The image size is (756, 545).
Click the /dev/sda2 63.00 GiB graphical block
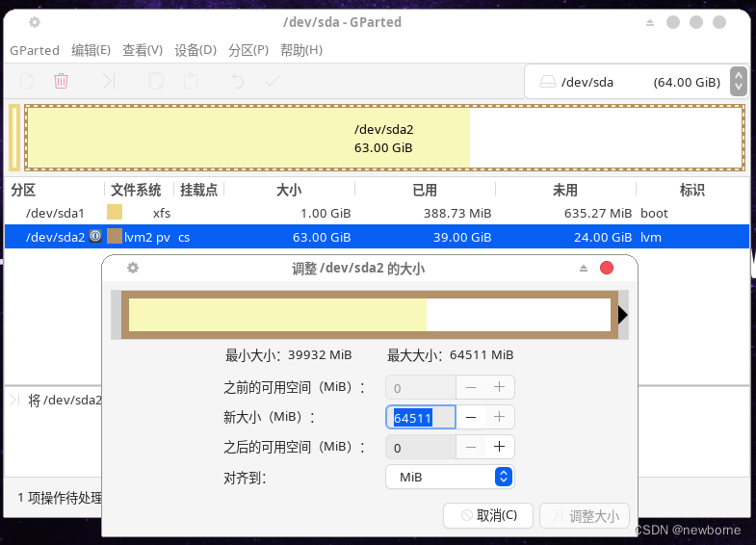click(384, 138)
